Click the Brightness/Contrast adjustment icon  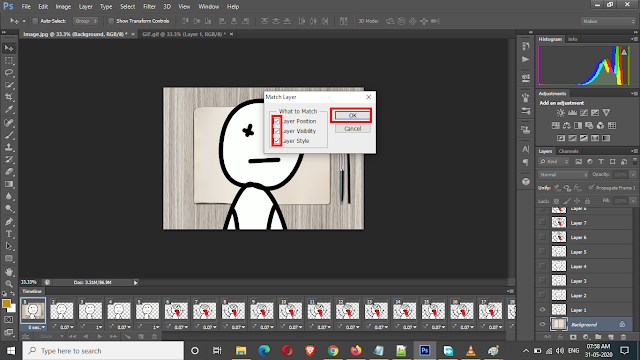[x=561, y=113]
